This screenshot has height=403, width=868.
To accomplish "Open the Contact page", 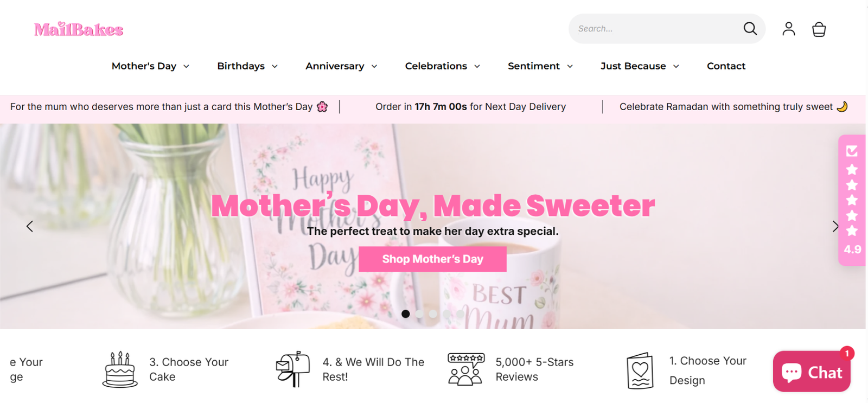I will click(726, 66).
